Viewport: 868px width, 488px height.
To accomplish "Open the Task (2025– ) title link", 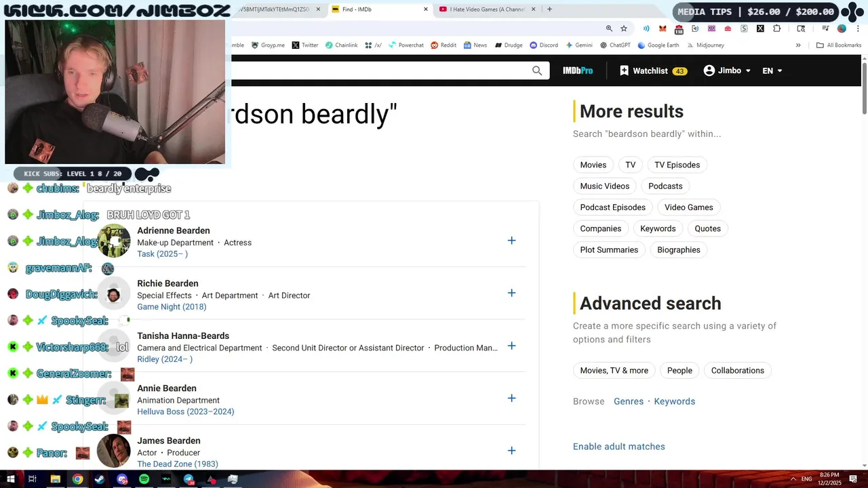I will [x=162, y=254].
